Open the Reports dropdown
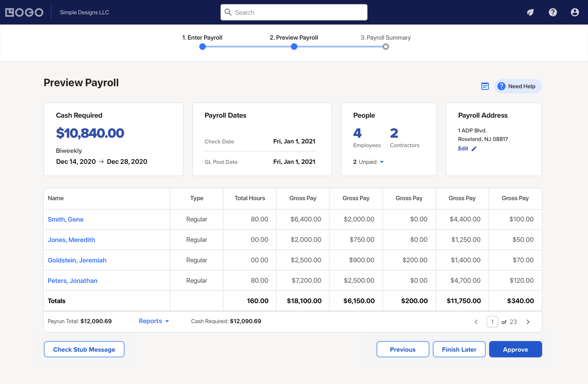The width and height of the screenshot is (588, 384). coord(154,321)
